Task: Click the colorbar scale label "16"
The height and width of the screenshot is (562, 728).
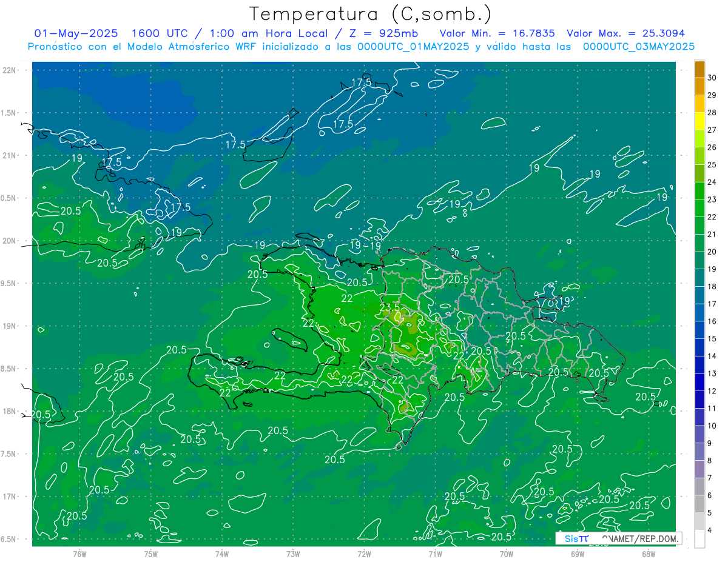Action: click(712, 321)
